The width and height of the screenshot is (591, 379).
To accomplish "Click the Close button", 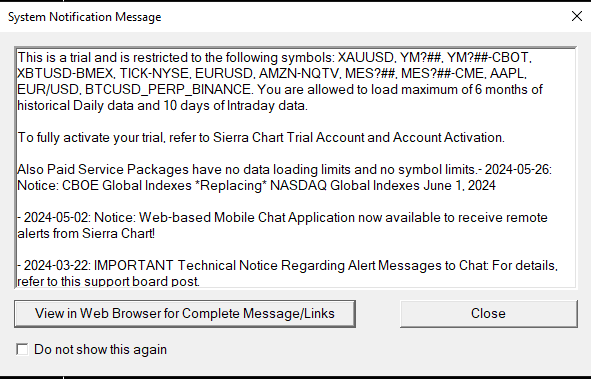I will click(x=488, y=314).
